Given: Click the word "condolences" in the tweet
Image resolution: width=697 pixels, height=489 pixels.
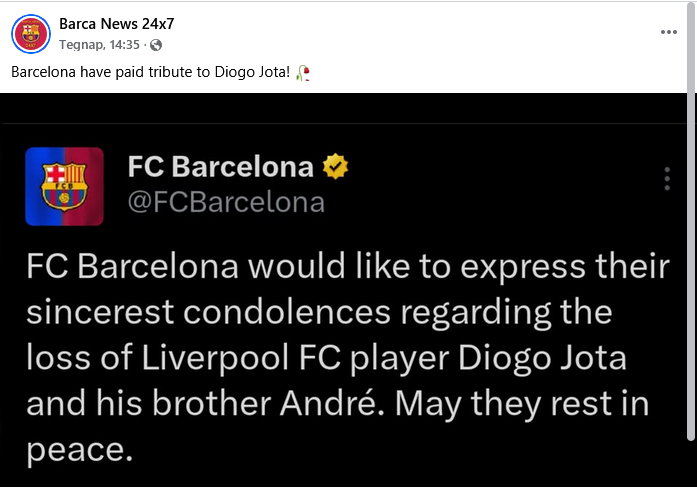Looking at the screenshot, I should tap(287, 312).
